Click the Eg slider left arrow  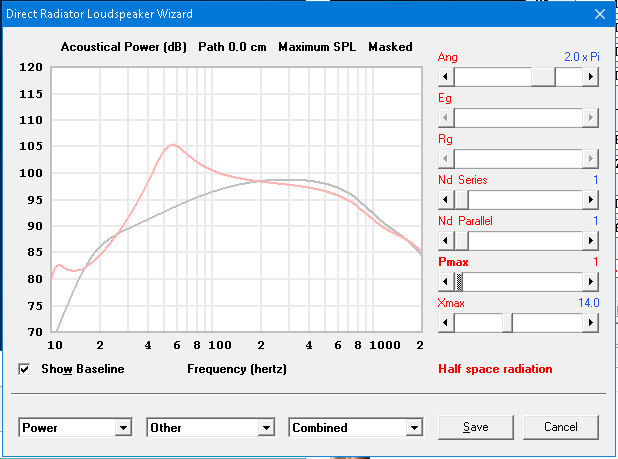[x=446, y=117]
